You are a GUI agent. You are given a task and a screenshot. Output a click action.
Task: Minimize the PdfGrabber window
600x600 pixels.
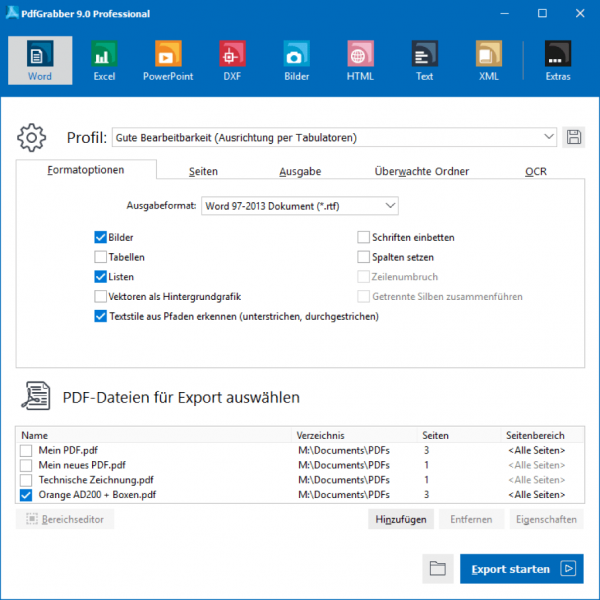505,13
